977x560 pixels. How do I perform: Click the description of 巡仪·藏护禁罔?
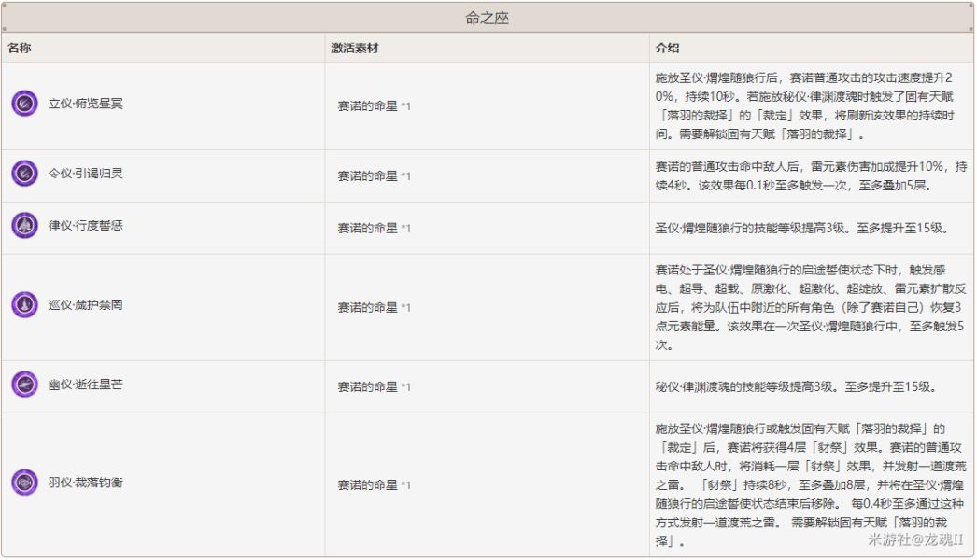[810, 307]
